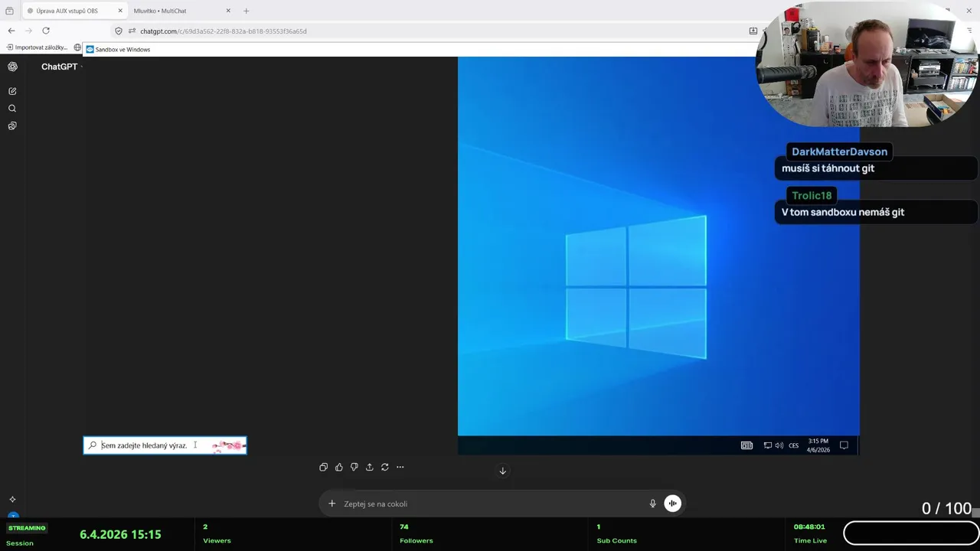The width and height of the screenshot is (980, 551).
Task: Click the Sandbox ve Windows title label
Action: tap(122, 49)
